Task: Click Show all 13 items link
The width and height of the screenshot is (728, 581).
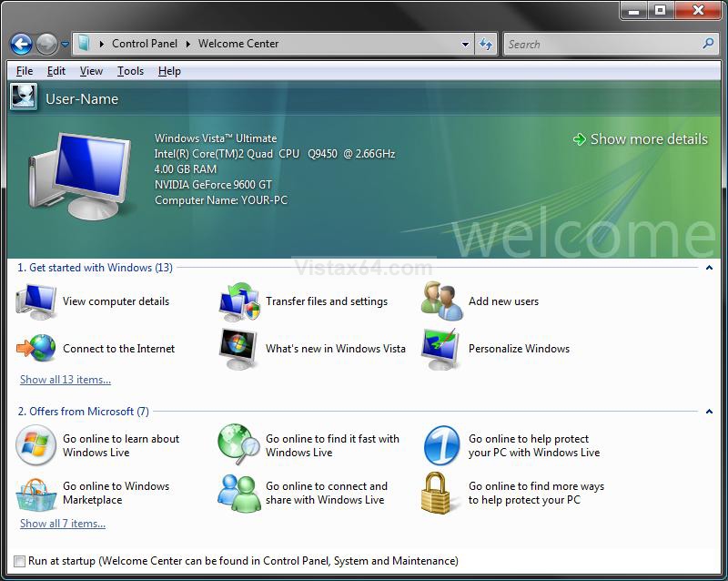Action: click(x=66, y=380)
